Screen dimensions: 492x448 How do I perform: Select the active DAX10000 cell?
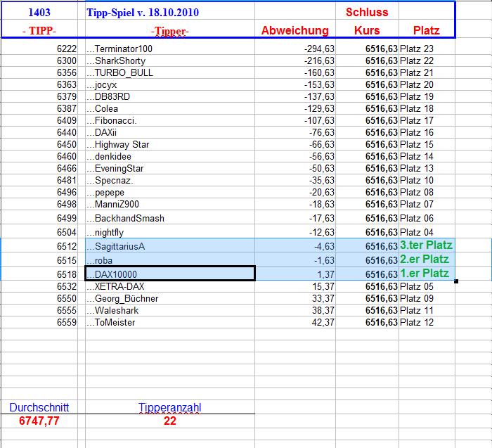[x=170, y=274]
